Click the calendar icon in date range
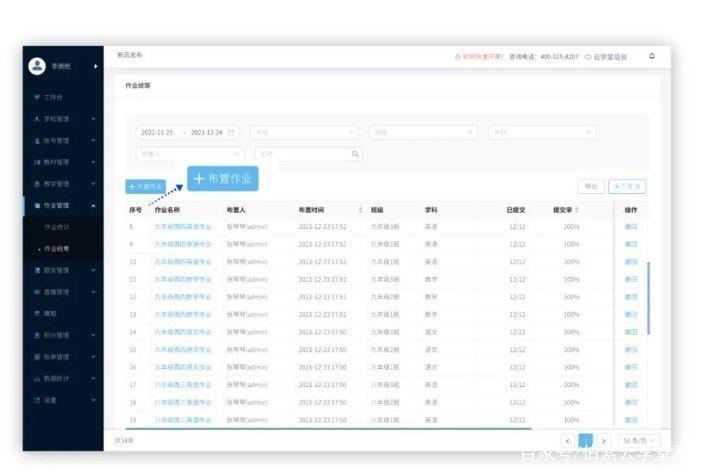 coord(231,132)
